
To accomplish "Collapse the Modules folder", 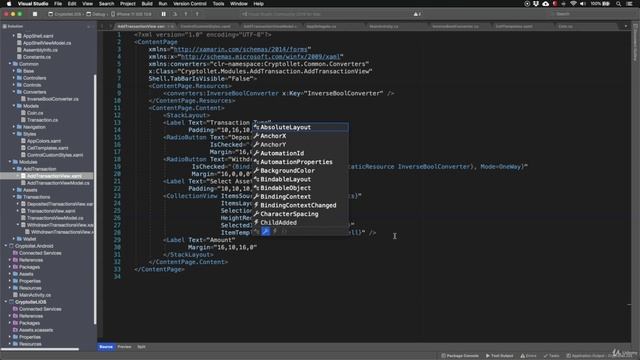I will tap(10, 162).
